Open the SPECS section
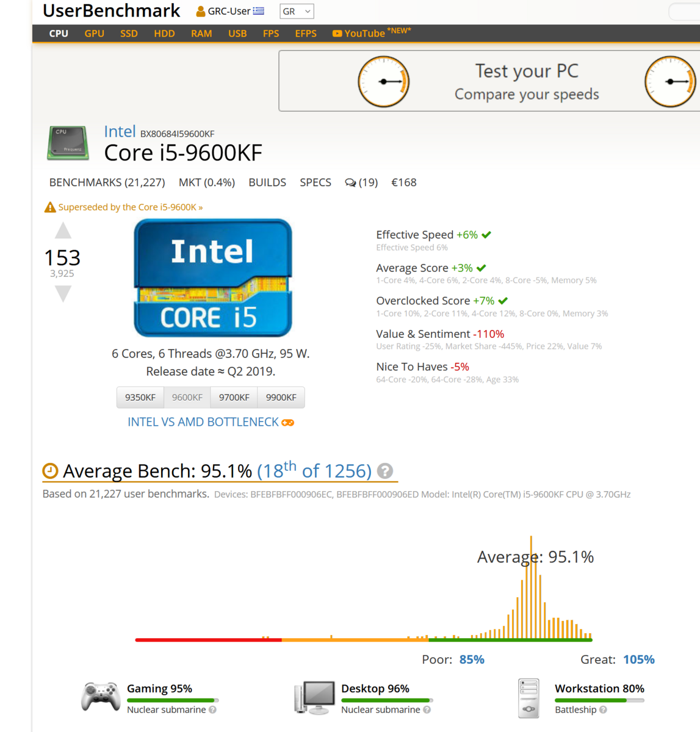The image size is (700, 732). 316,182
